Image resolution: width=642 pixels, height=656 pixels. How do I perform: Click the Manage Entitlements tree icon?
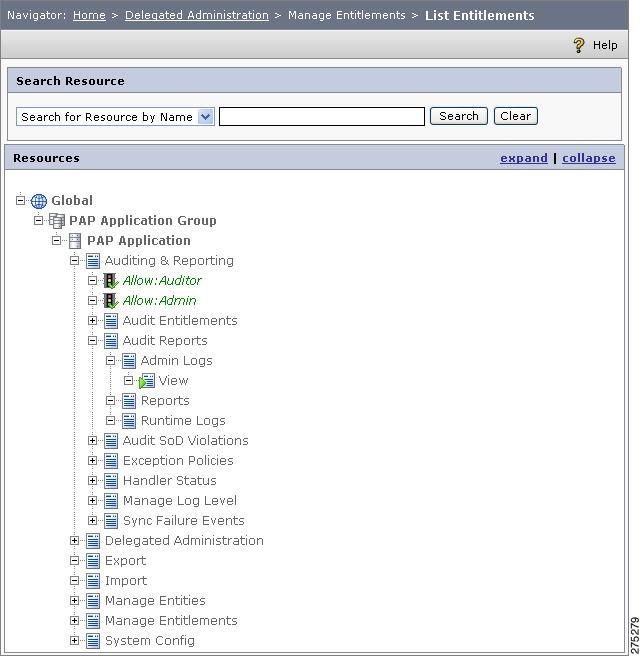pos(93,621)
